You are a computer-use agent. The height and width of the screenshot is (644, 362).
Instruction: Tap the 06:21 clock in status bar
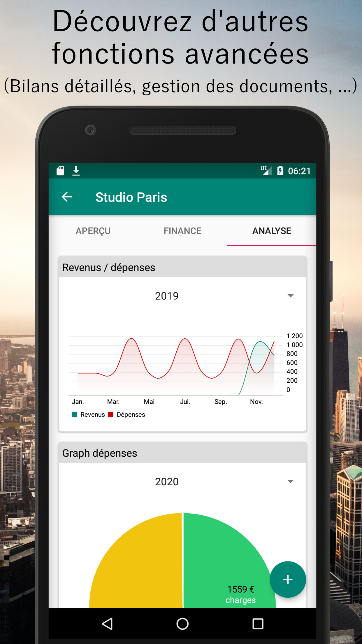(299, 171)
